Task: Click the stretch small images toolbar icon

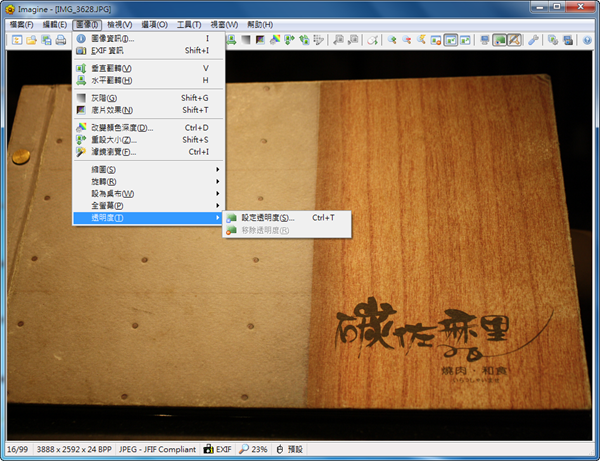Action: tap(465, 40)
